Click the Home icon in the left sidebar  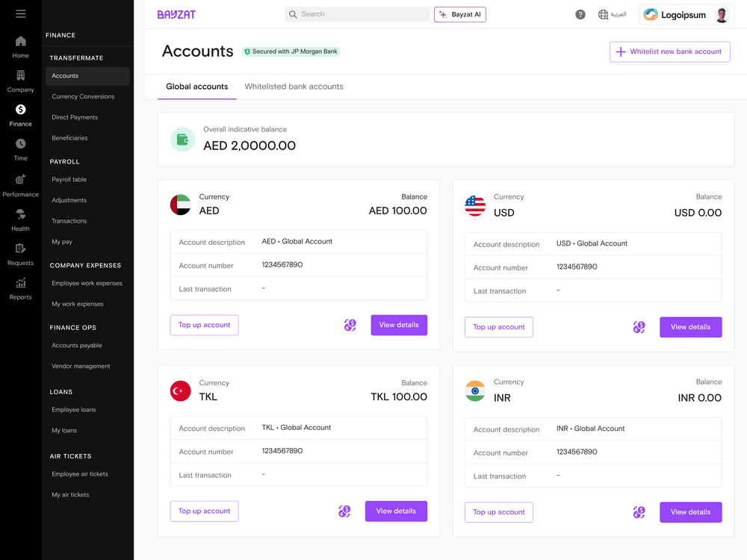coord(21,43)
